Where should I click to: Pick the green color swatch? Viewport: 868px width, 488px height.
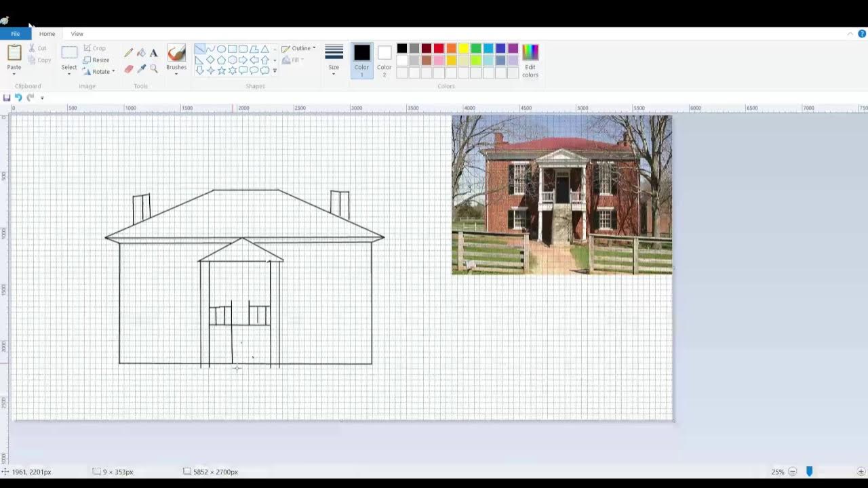coord(475,48)
